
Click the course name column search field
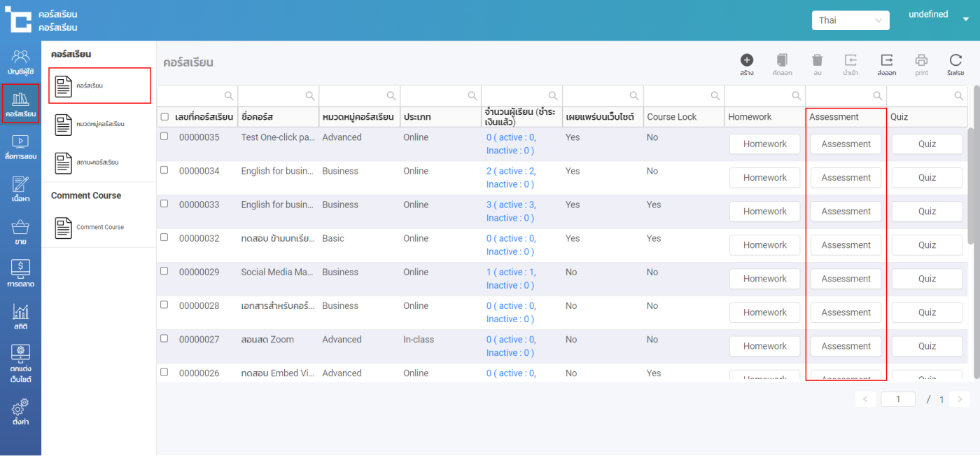[272, 96]
